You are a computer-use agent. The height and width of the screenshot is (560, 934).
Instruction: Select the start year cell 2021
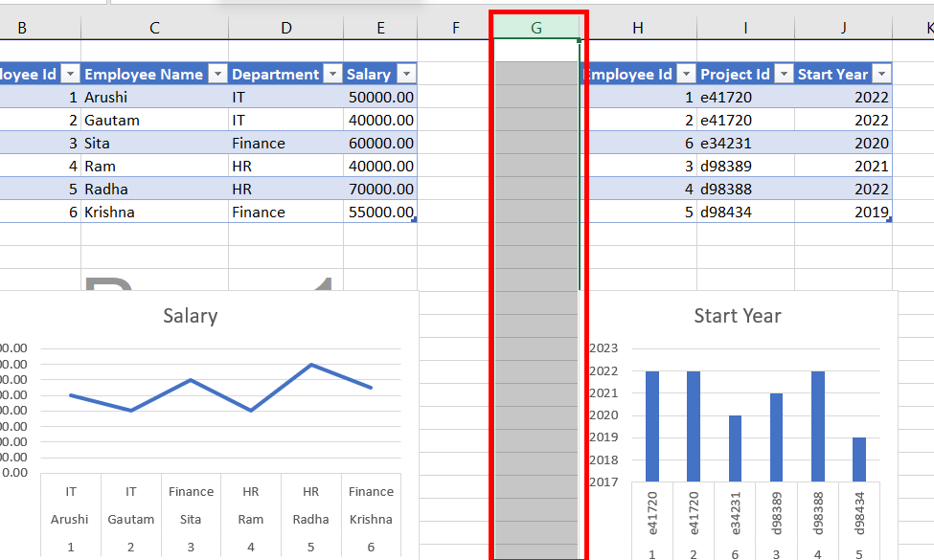(843, 166)
